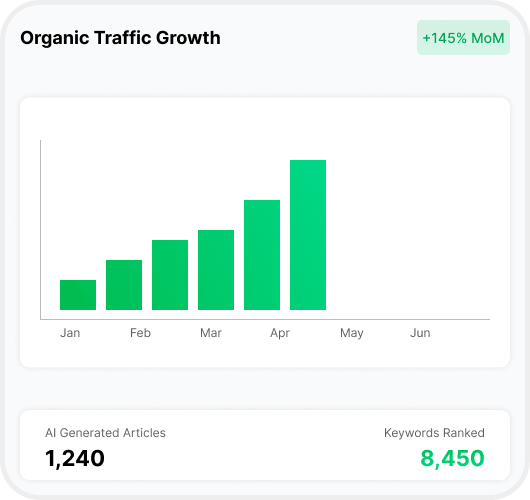Click the Apr axis label

280,333
